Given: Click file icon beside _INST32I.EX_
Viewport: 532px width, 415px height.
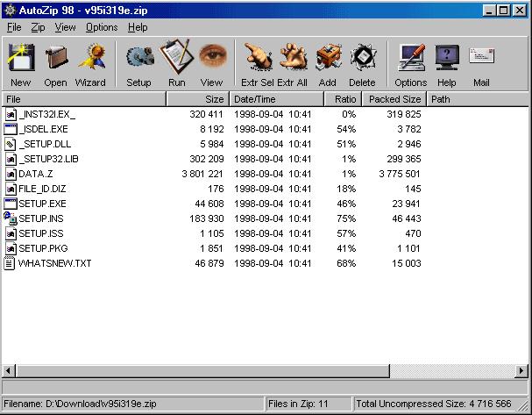Looking at the screenshot, I should coord(11,114).
